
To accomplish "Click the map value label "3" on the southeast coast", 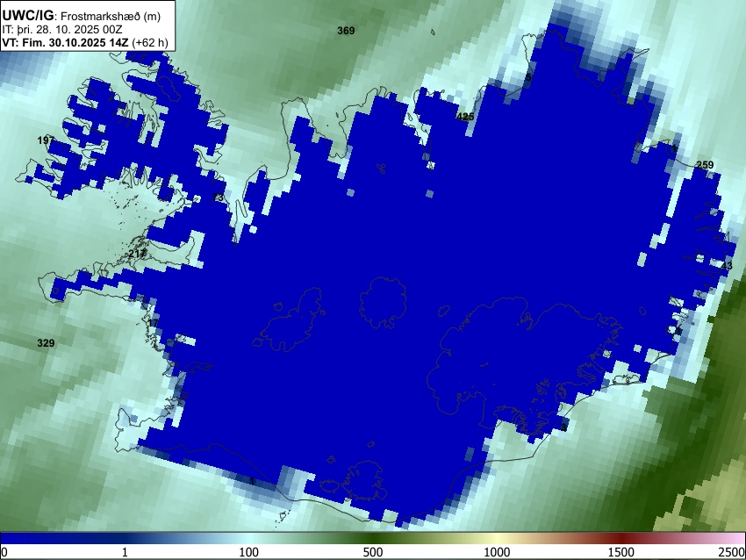I will 563,427.
